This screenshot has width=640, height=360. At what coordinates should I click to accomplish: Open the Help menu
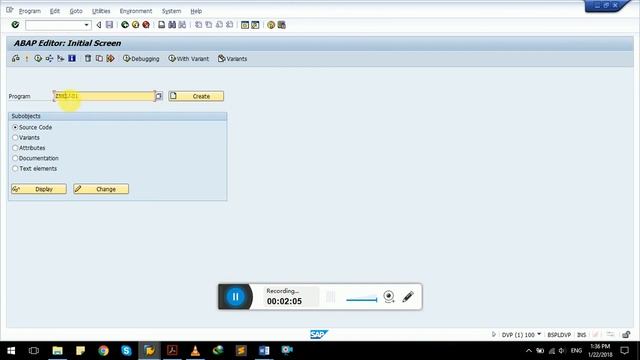(196, 11)
